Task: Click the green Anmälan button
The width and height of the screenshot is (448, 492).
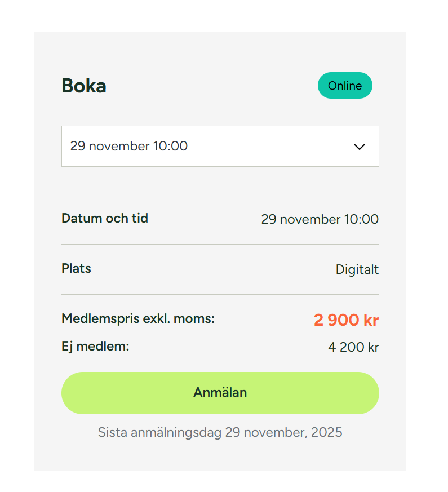Action: pyautogui.click(x=220, y=393)
